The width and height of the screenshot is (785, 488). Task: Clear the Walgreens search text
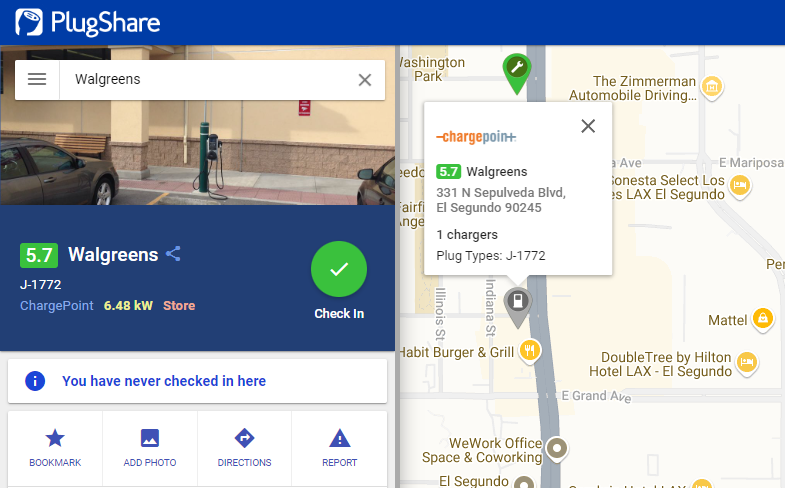pos(365,80)
